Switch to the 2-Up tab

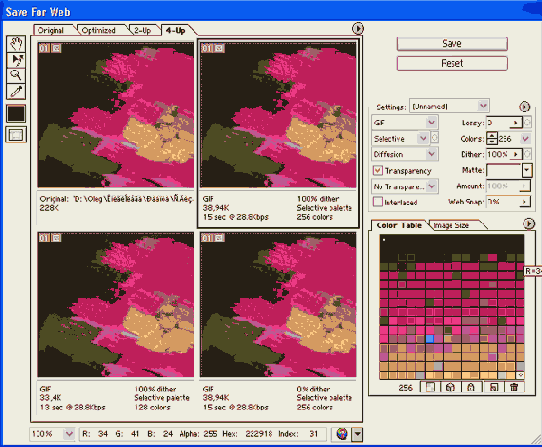pyautogui.click(x=143, y=30)
